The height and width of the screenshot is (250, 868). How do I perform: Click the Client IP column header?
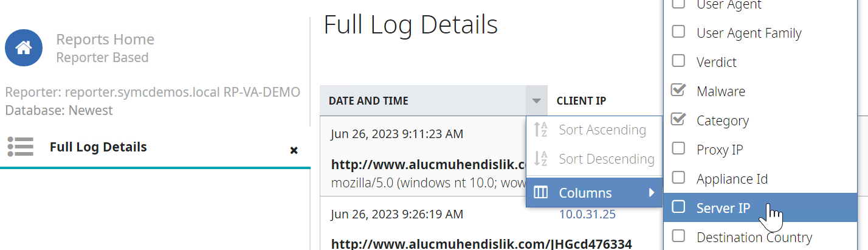point(581,101)
